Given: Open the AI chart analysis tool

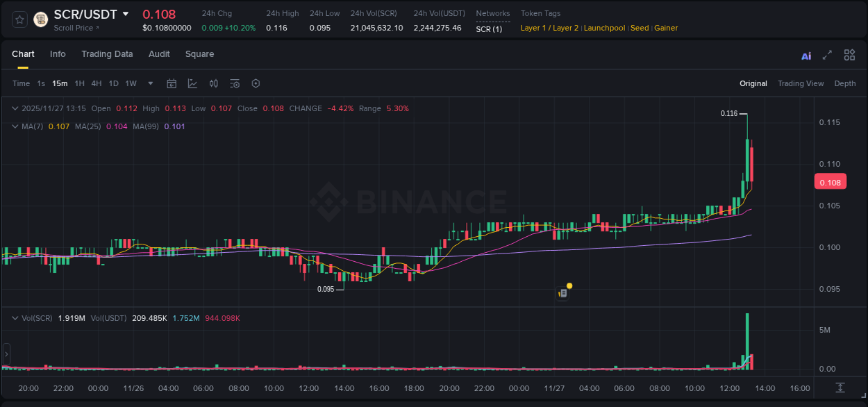Looking at the screenshot, I should coord(806,55).
